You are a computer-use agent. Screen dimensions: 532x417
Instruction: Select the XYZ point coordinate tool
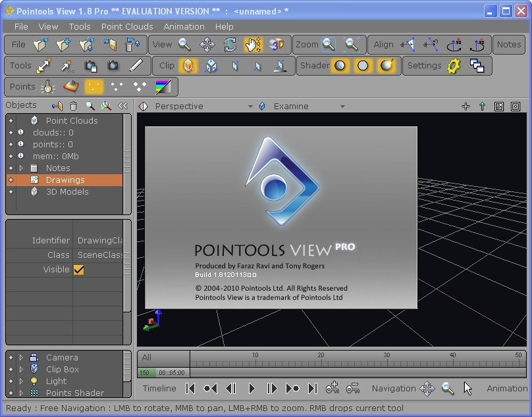coord(67,66)
